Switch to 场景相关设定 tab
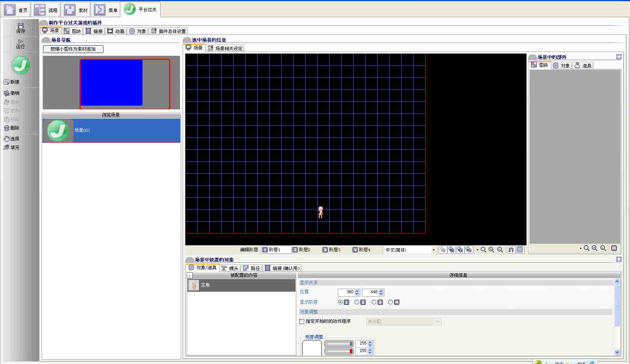 click(225, 48)
